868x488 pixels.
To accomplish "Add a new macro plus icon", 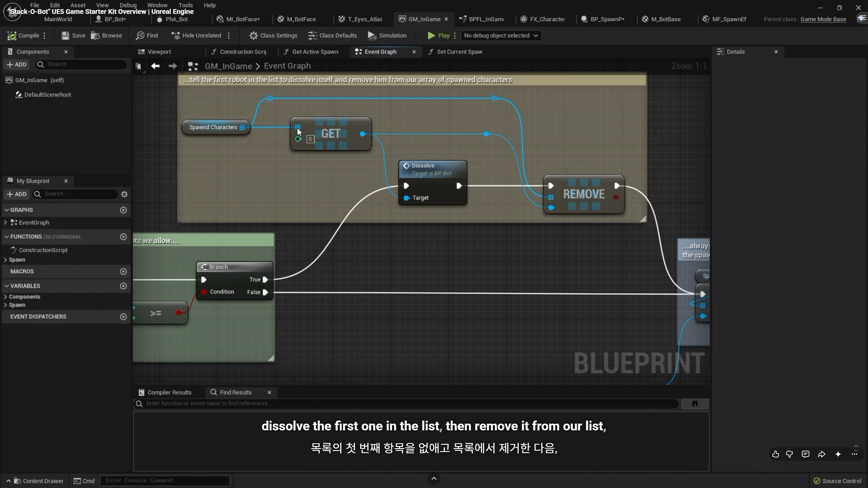I will coord(123,271).
